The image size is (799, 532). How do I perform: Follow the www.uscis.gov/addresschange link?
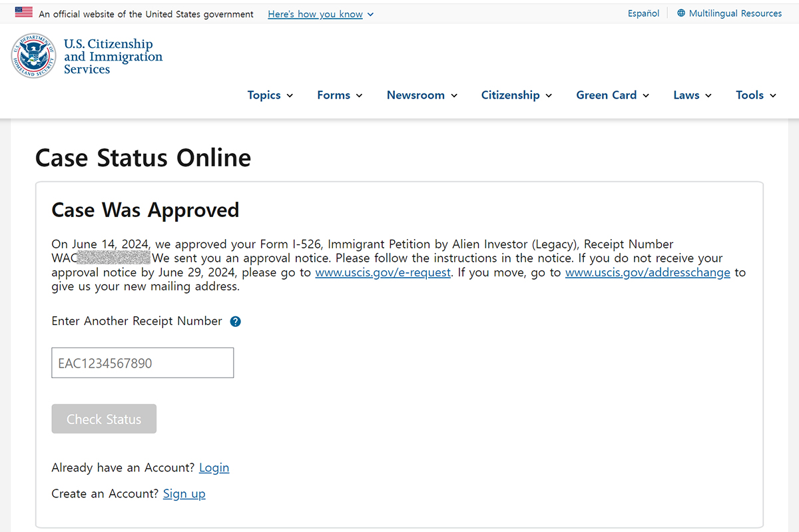point(648,273)
